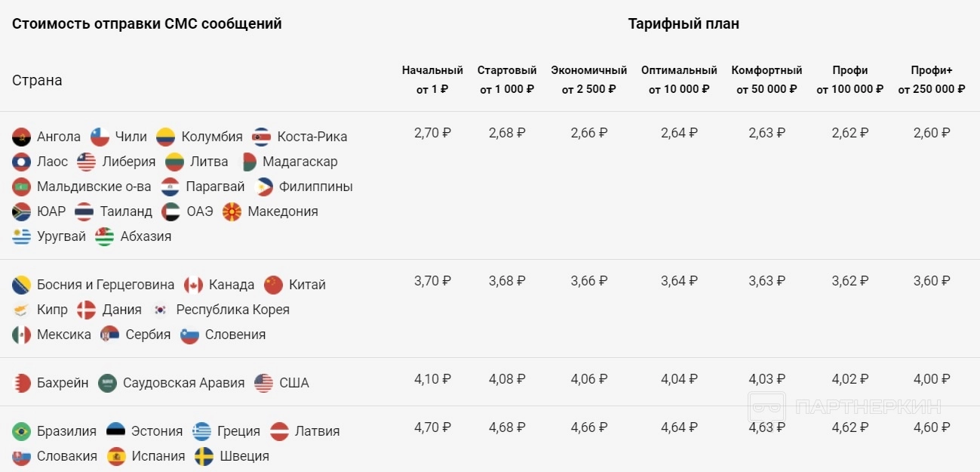This screenshot has height=472, width=980.
Task: Select the Оптимальный tariff column header
Action: pyautogui.click(x=679, y=79)
